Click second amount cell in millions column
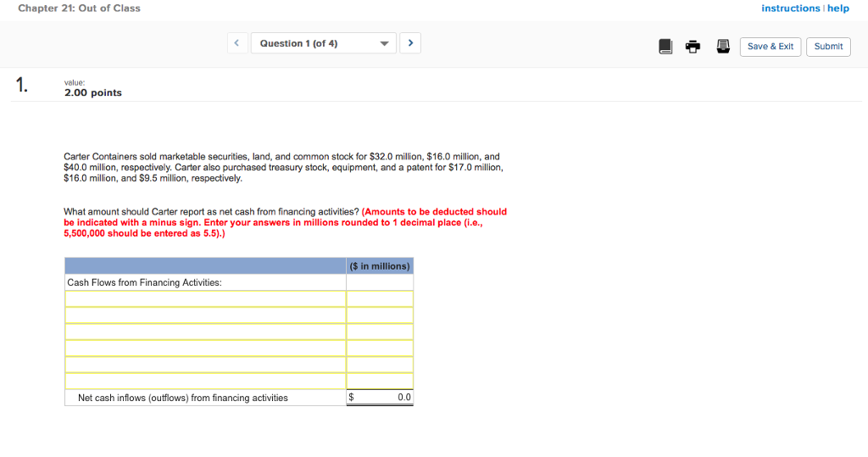This screenshot has height=457, width=868. point(380,315)
